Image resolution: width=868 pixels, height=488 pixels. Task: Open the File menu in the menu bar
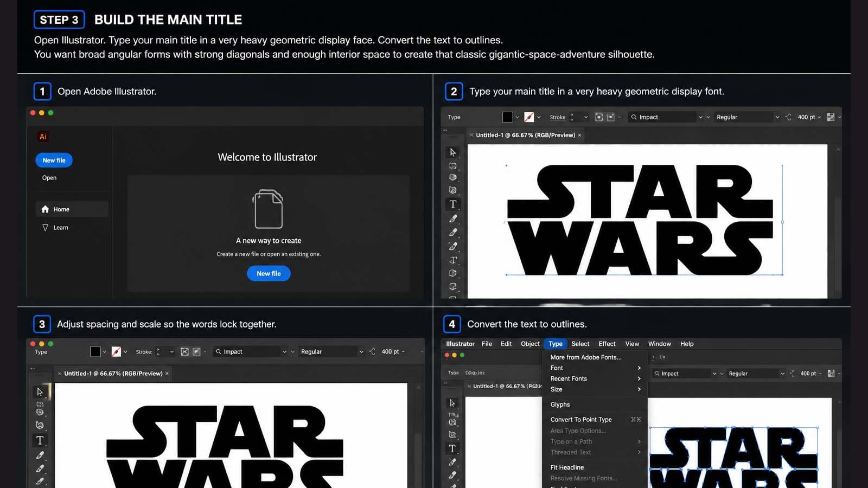tap(487, 344)
